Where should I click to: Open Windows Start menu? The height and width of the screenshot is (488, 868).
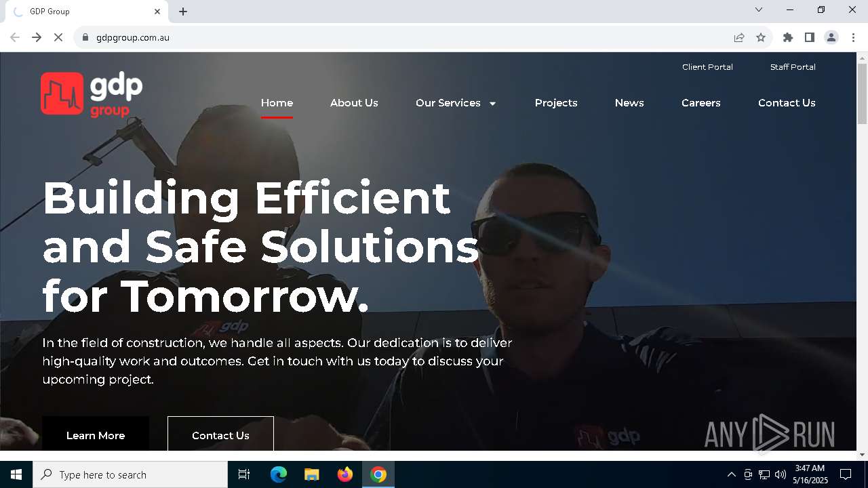[16, 474]
